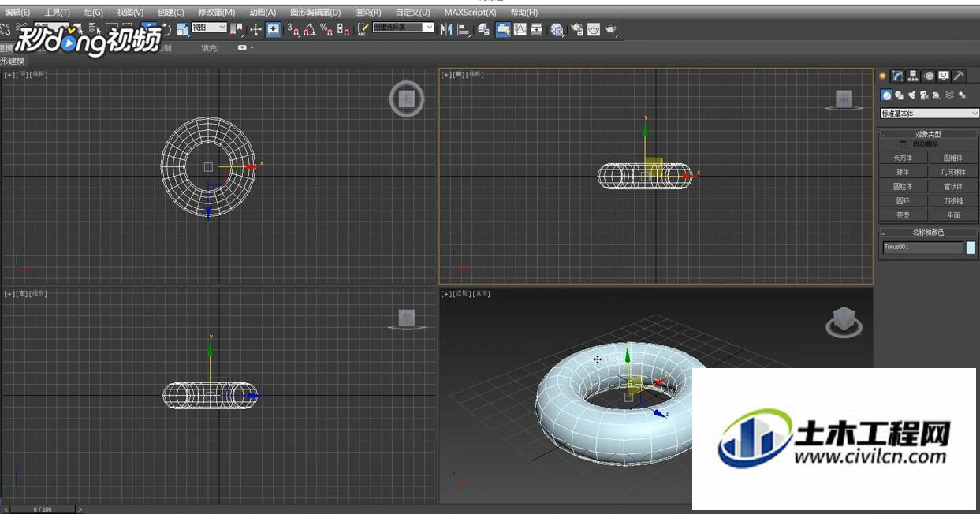
Task: Open the [透视] viewport label menu
Action: pyautogui.click(x=462, y=293)
